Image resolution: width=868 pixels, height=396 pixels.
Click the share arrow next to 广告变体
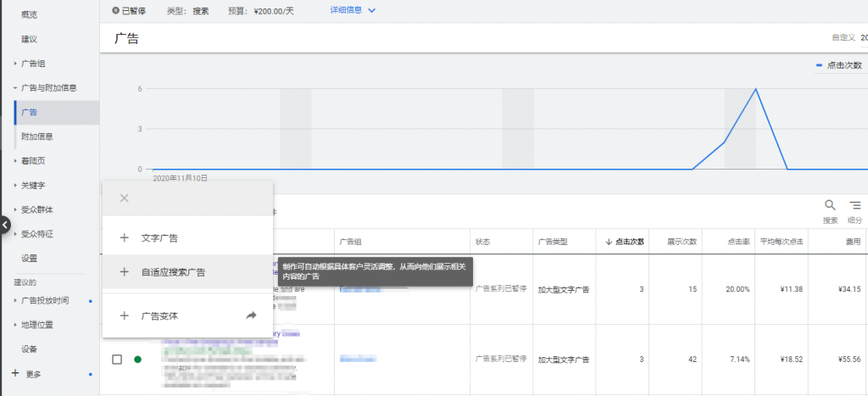click(x=251, y=315)
